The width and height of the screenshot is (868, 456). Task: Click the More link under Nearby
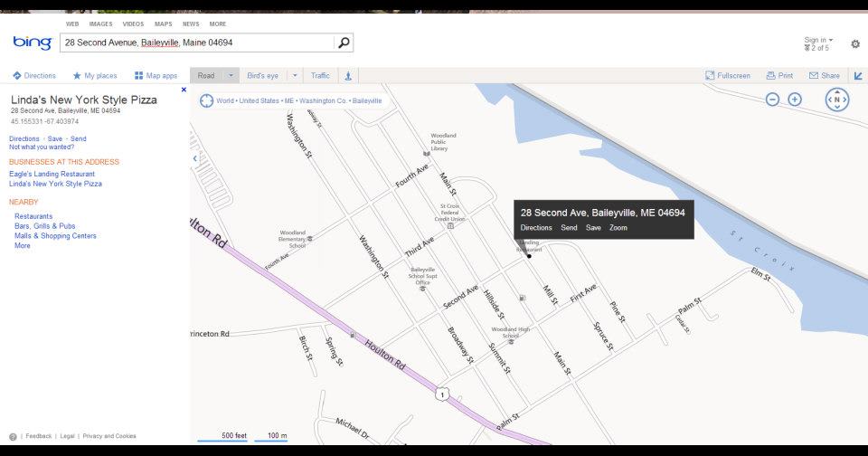[23, 245]
